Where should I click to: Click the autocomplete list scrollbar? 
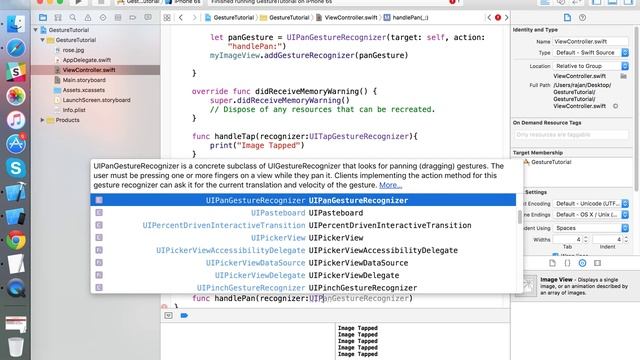coord(520,217)
